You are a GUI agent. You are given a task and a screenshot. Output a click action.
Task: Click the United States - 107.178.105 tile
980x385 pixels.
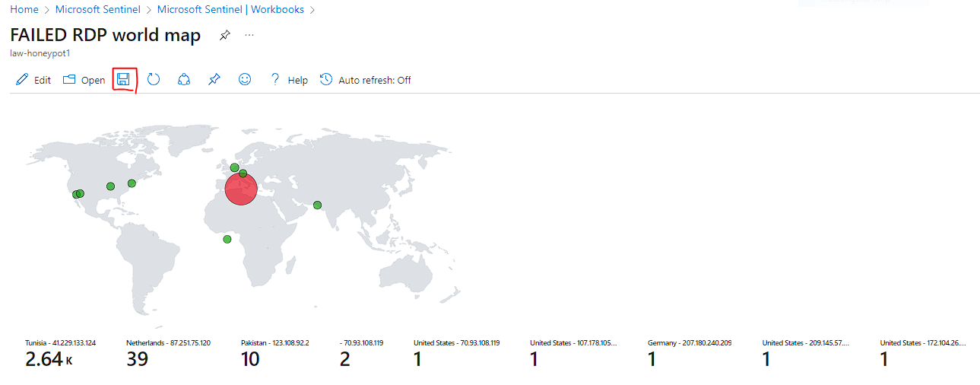pos(574,355)
